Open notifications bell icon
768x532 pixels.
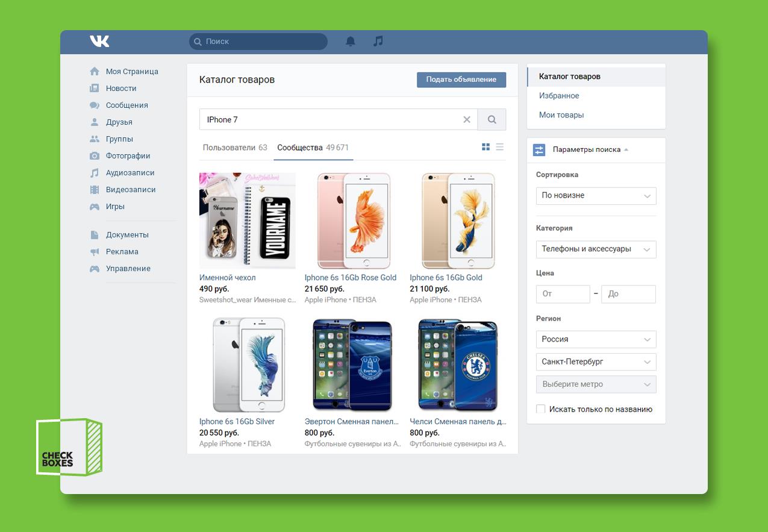click(351, 41)
